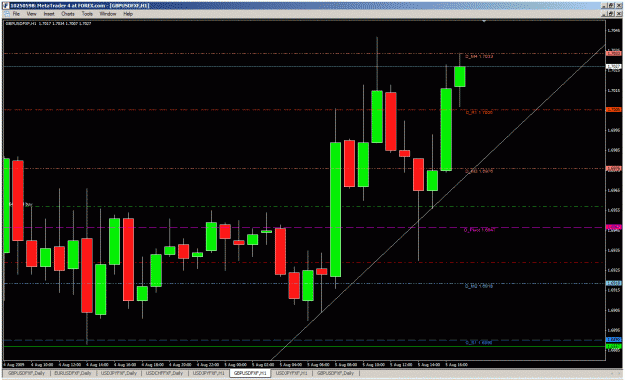This screenshot has width=625, height=380.
Task: Click the magenta D_Pivot level label
Action: [x=480, y=230]
